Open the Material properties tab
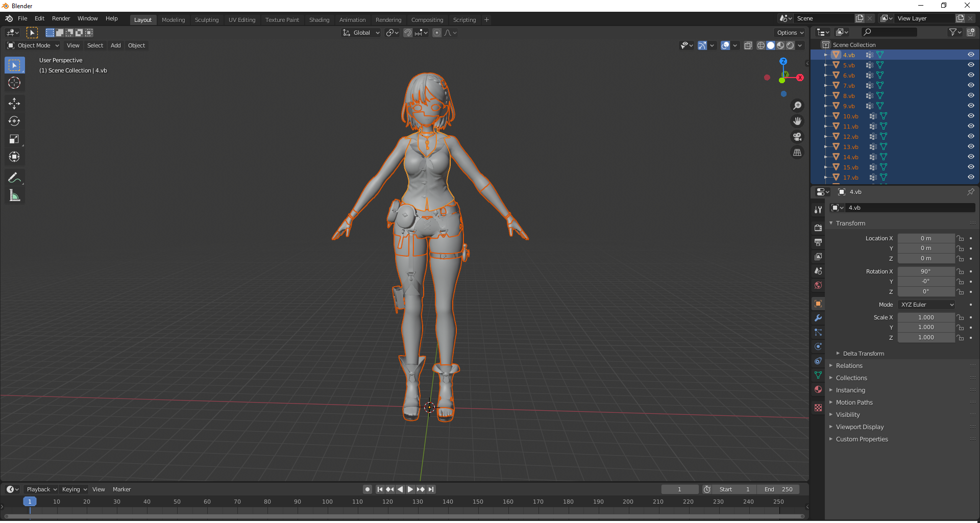Image resolution: width=980 pixels, height=523 pixels. (818, 389)
